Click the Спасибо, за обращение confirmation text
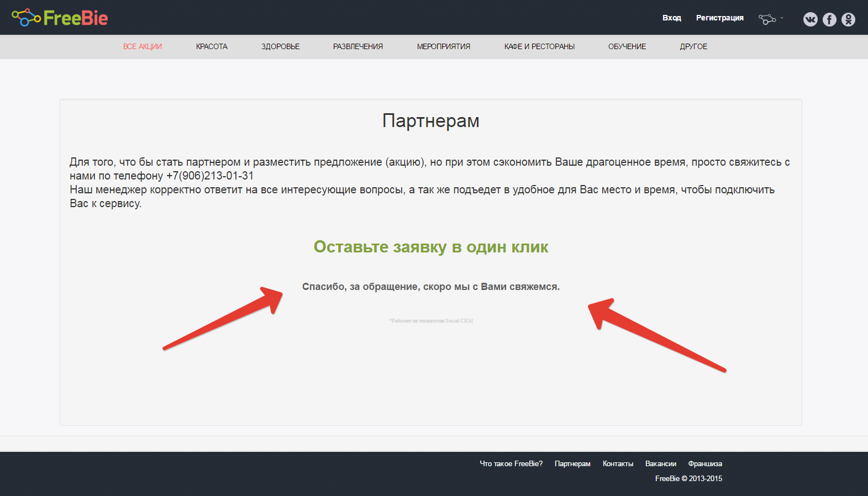This screenshot has width=868, height=496. [431, 287]
